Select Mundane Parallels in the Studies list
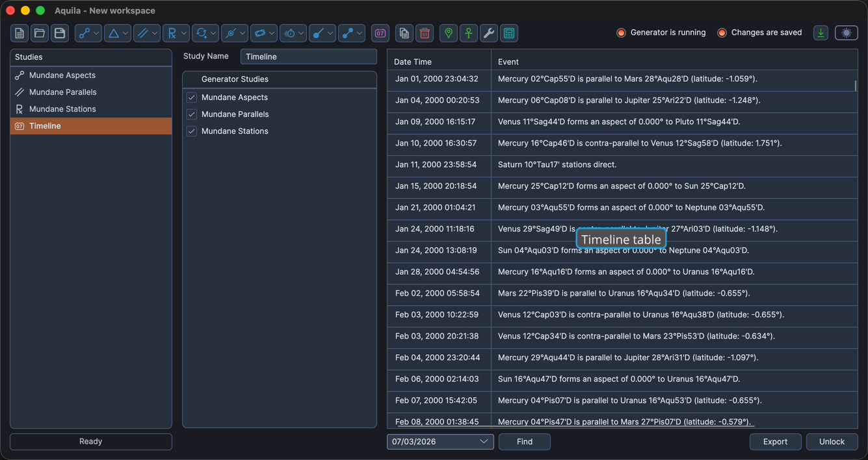The height and width of the screenshot is (460, 868). point(91,92)
